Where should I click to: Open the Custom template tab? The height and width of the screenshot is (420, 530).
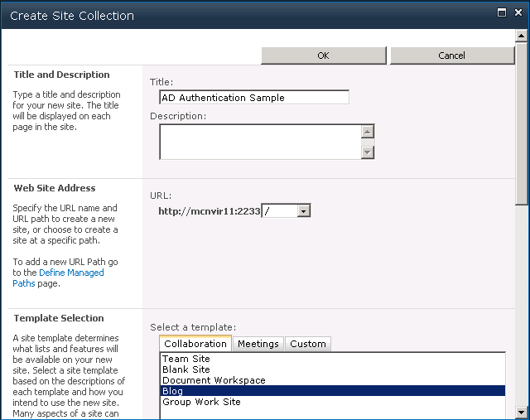click(308, 344)
